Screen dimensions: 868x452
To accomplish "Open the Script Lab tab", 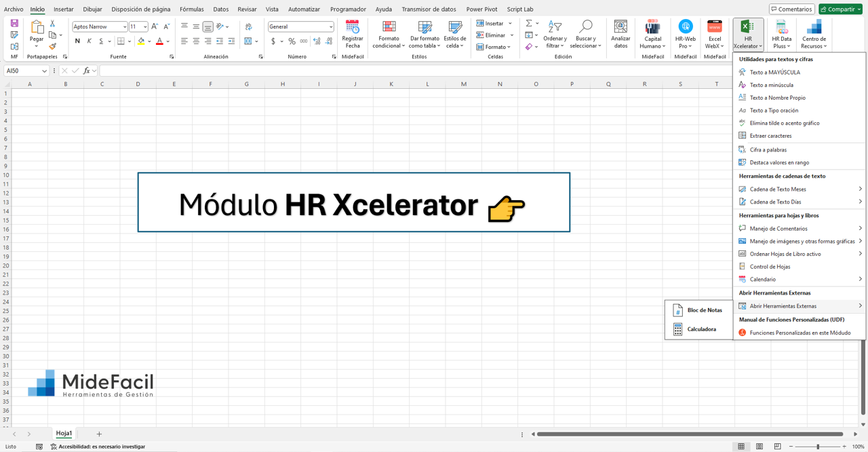I will click(x=520, y=10).
